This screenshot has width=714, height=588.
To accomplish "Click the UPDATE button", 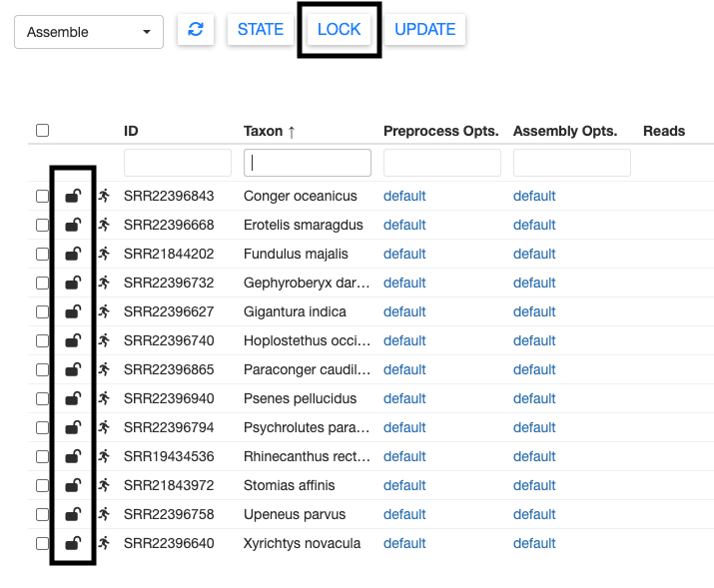I will 424,30.
